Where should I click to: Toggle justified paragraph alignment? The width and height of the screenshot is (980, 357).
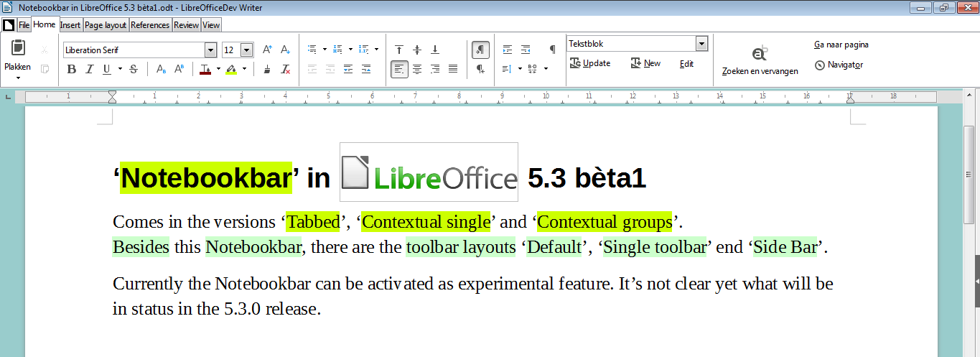coord(453,69)
